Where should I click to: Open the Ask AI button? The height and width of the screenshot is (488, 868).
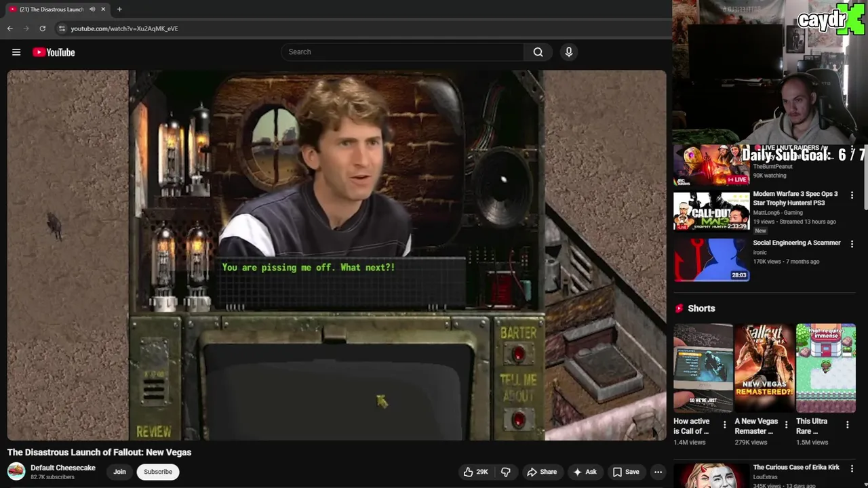(x=585, y=472)
